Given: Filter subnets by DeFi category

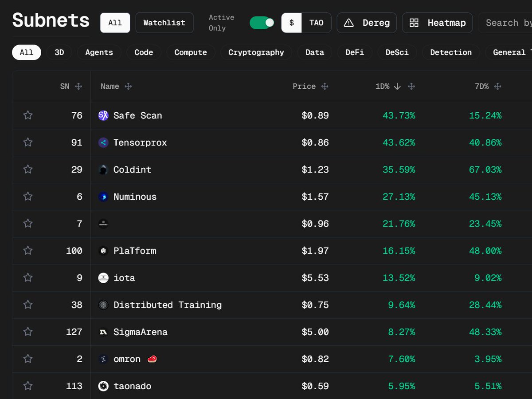Looking at the screenshot, I should click(x=355, y=52).
